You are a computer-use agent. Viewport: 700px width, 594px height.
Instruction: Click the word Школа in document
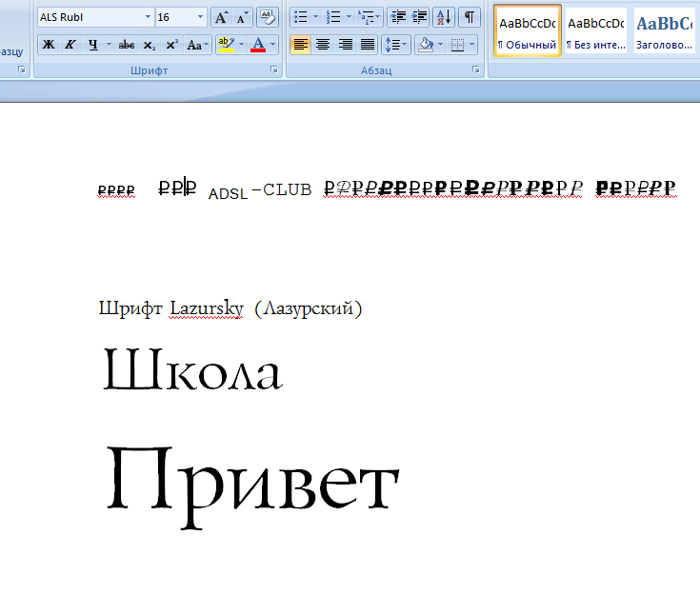192,369
